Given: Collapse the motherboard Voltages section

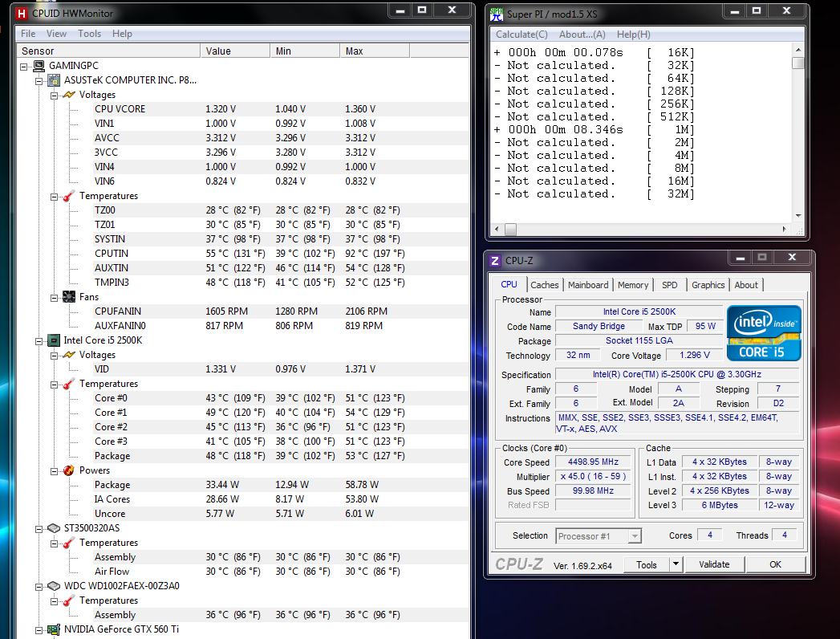Looking at the screenshot, I should click(55, 95).
